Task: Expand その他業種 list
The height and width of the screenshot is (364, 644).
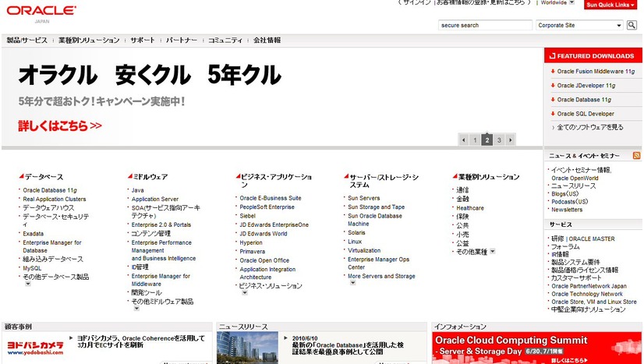Action: tap(493, 251)
